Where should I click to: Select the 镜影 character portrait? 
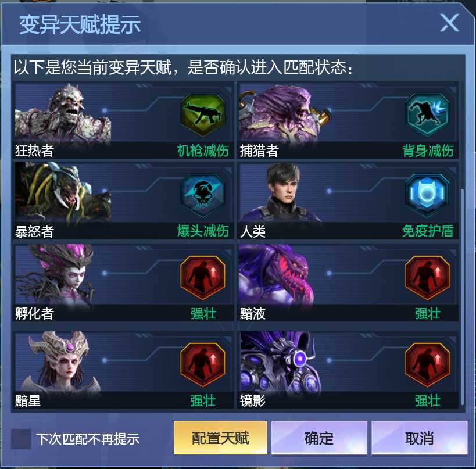point(280,362)
